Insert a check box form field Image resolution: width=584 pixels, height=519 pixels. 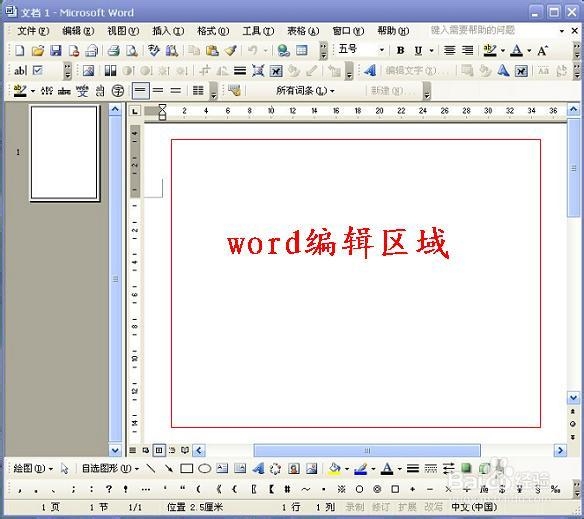tap(38, 70)
